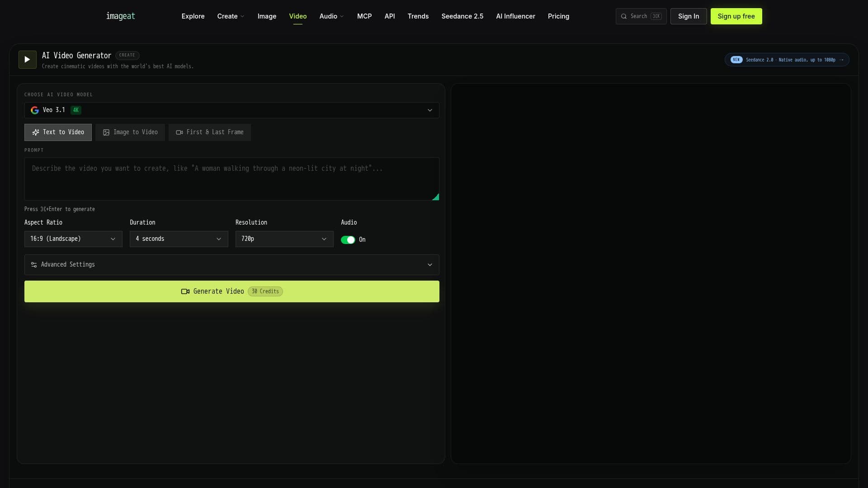Click the imageat logo
Viewport: 868px width, 488px height.
click(120, 16)
